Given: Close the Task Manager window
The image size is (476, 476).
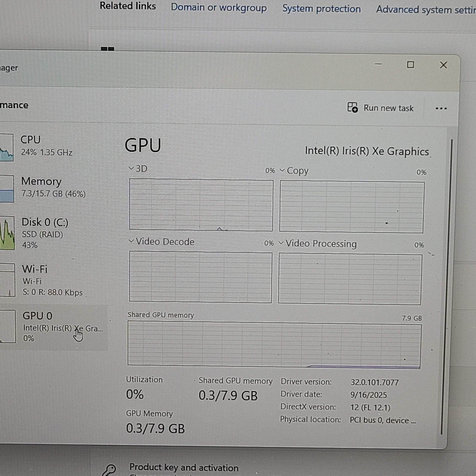Looking at the screenshot, I should pos(443,65).
